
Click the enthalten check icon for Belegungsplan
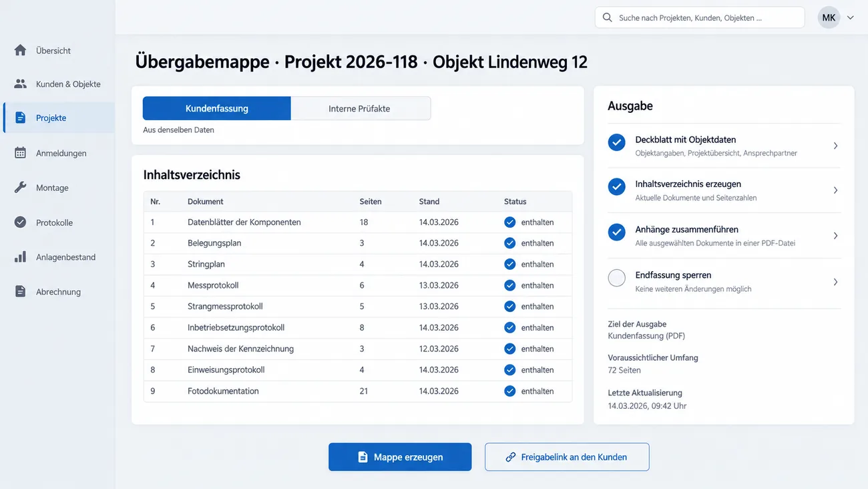coord(510,243)
